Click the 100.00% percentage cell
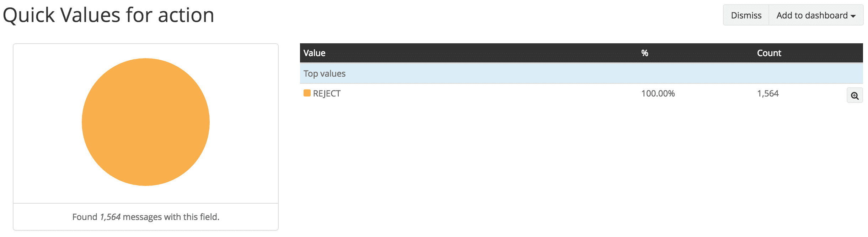The height and width of the screenshot is (237, 868). [x=658, y=94]
